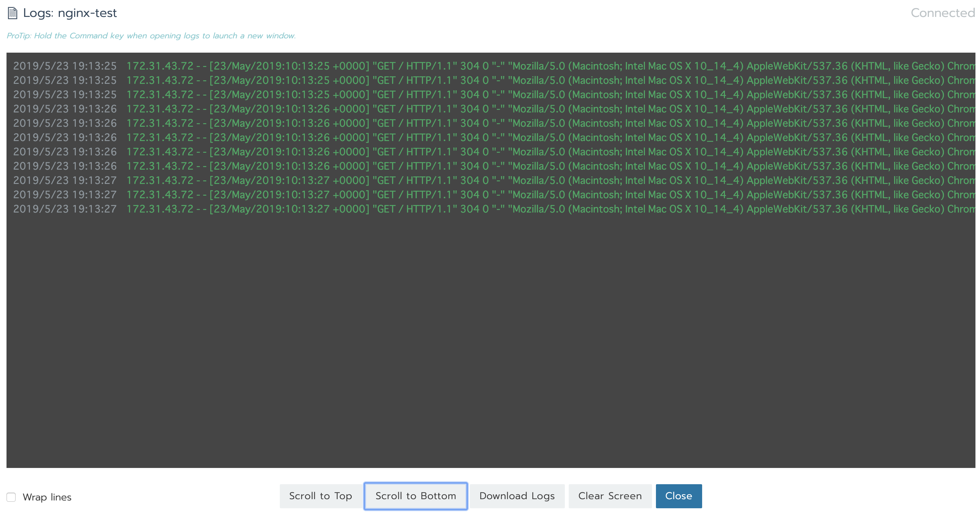Close the logs window

coord(678,496)
